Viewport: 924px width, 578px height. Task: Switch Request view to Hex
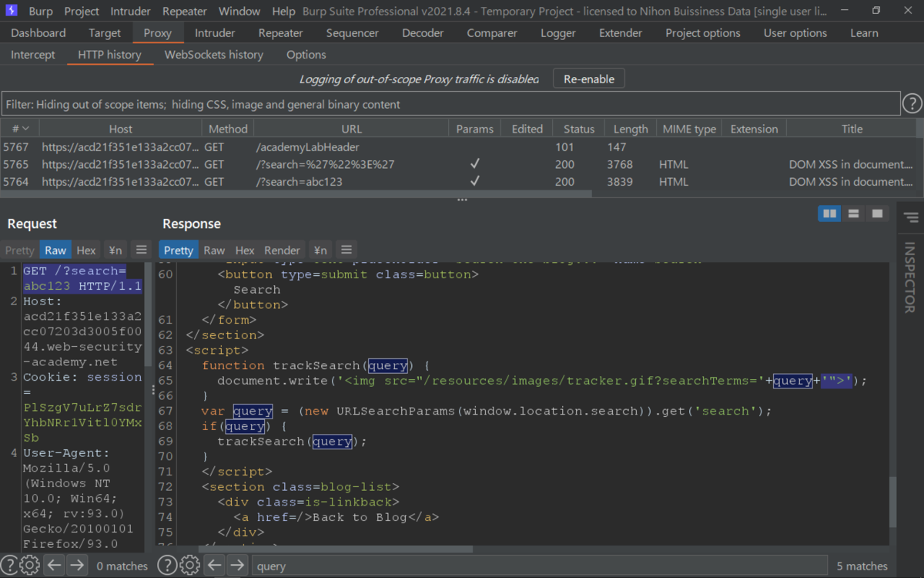tap(86, 250)
